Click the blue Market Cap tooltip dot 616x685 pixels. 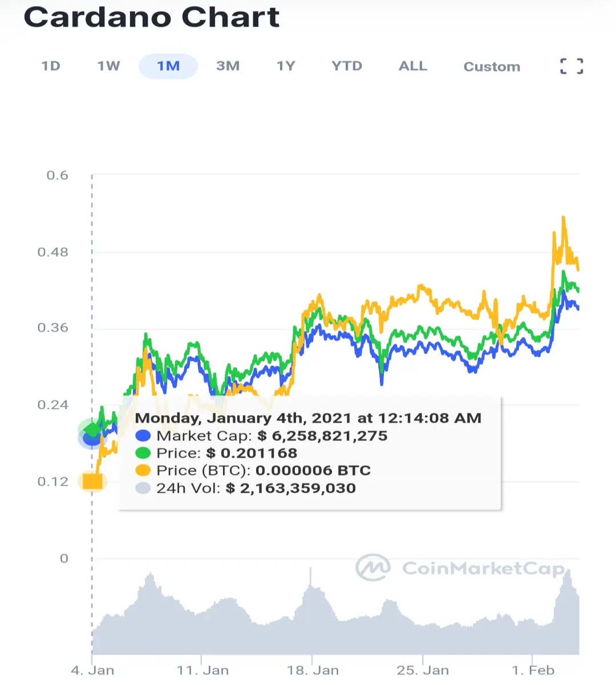(143, 436)
